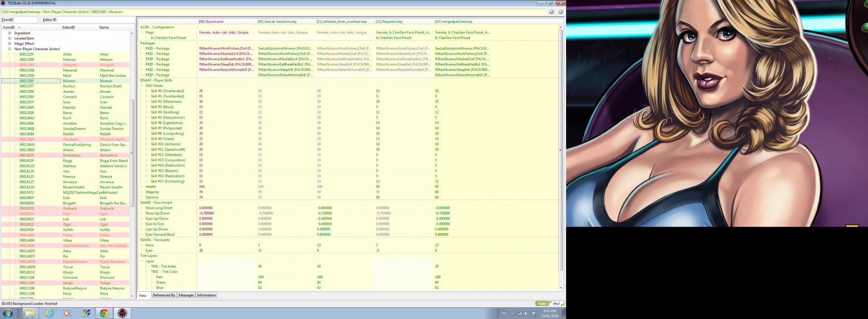This screenshot has height=319, width=868.
Task: Switch to TES5Edit taskbar icon
Action: pyautogui.click(x=123, y=313)
